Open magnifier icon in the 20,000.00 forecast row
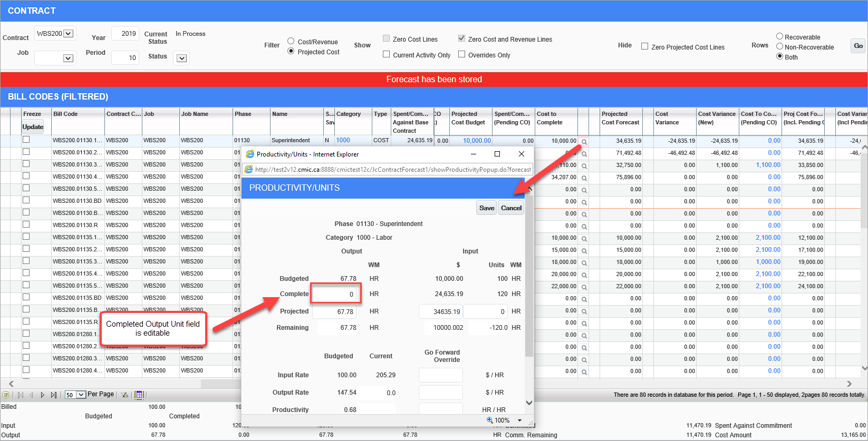Viewport: 868px width, 441px height. tap(584, 275)
